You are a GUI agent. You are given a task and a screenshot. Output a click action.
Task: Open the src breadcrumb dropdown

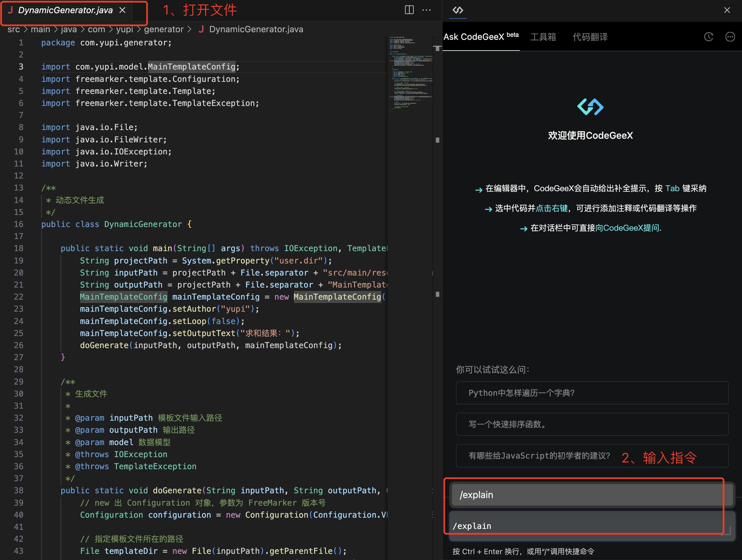coord(14,29)
